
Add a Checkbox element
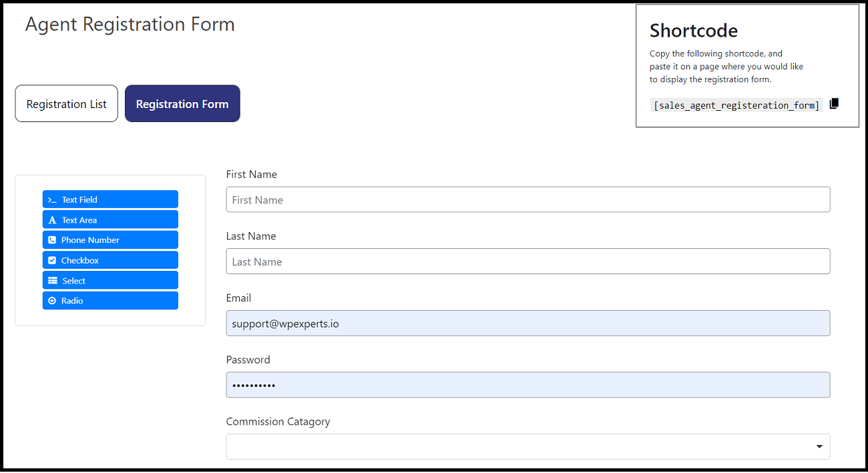(110, 260)
